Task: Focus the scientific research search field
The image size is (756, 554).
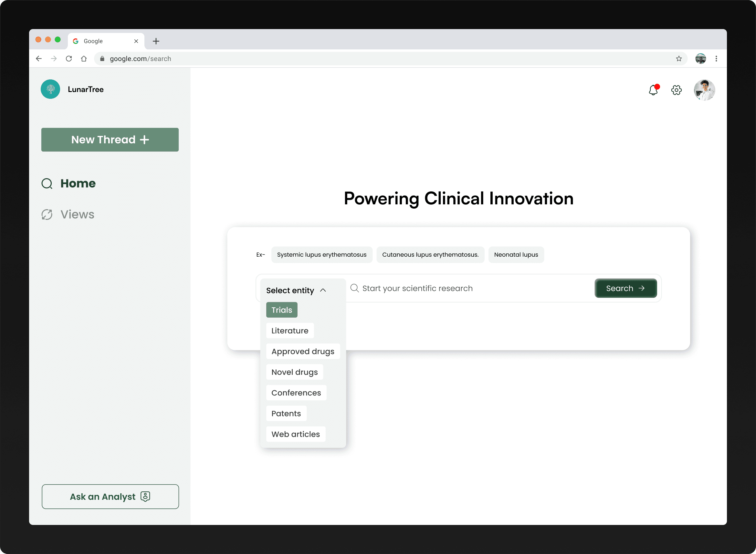Action: (470, 288)
